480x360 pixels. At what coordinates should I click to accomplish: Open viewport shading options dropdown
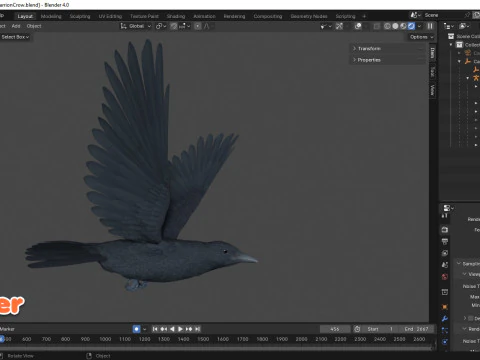point(419,26)
